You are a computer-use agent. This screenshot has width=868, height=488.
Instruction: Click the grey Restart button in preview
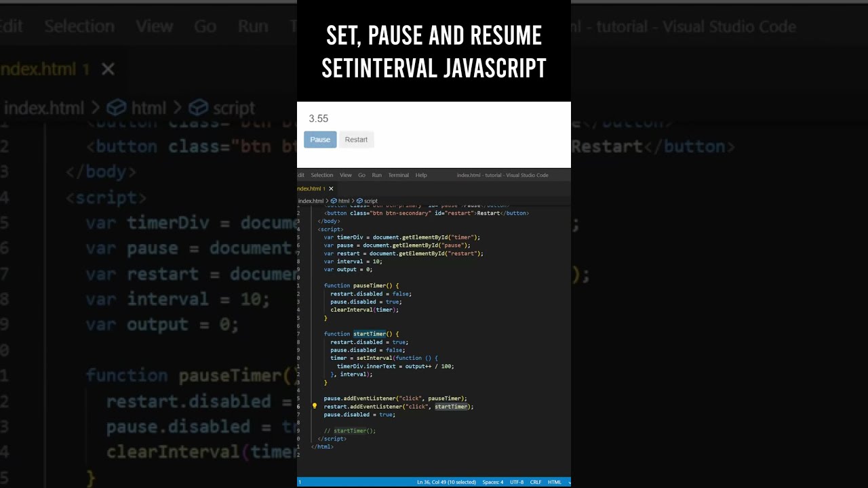[356, 140]
